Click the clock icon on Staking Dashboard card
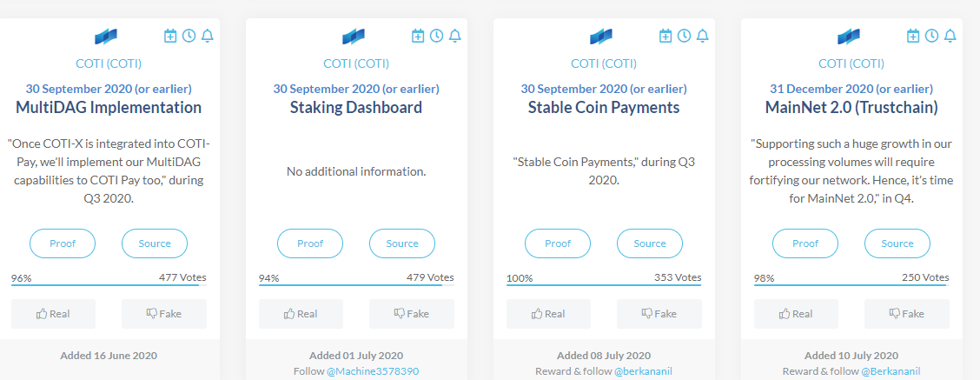This screenshot has width=980, height=380. 436,37
